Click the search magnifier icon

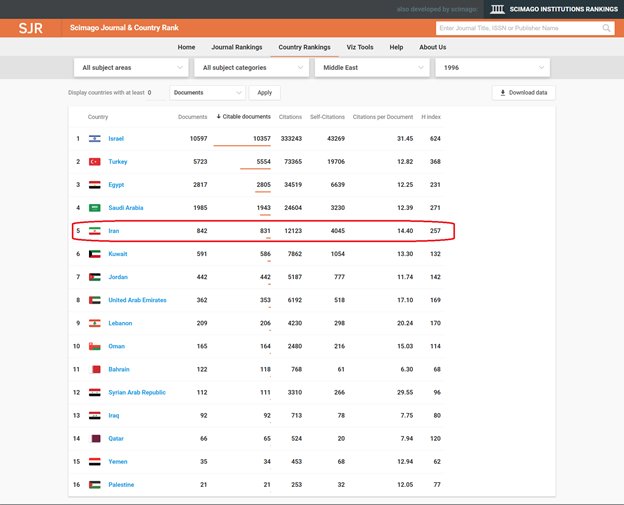pos(607,29)
